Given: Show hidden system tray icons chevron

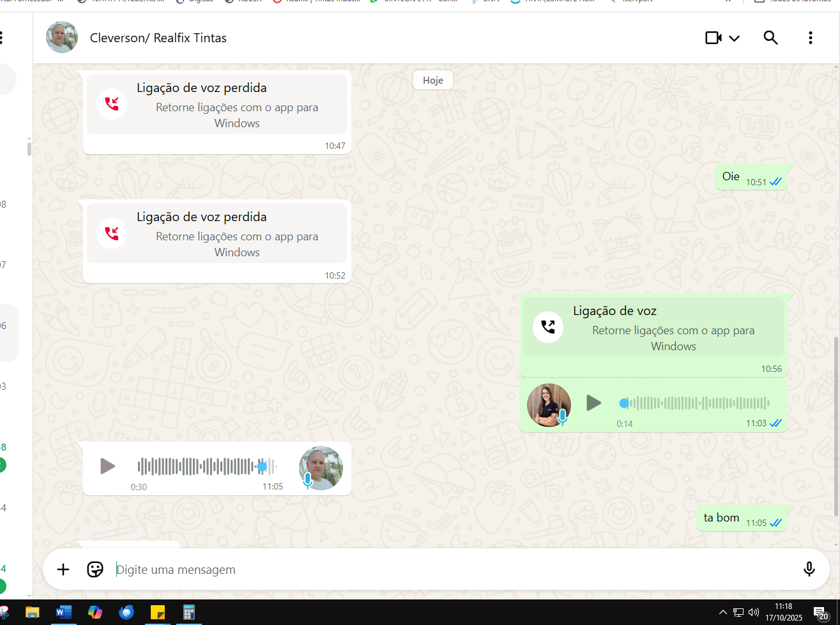Looking at the screenshot, I should point(722,612).
